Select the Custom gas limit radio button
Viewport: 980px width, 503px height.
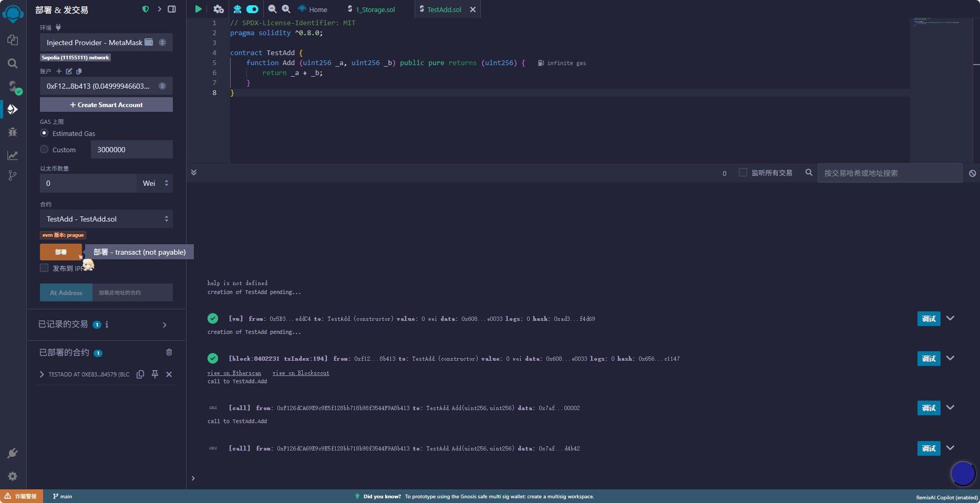pyautogui.click(x=44, y=150)
